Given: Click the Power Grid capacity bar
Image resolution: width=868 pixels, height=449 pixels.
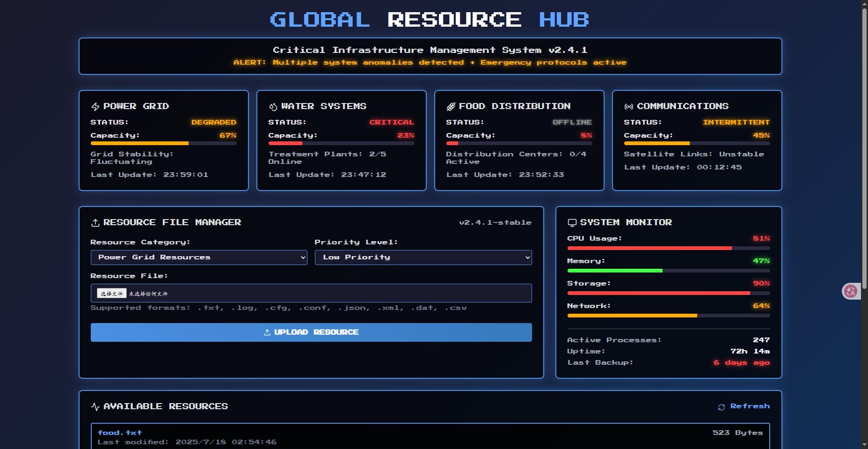Looking at the screenshot, I should 163,143.
